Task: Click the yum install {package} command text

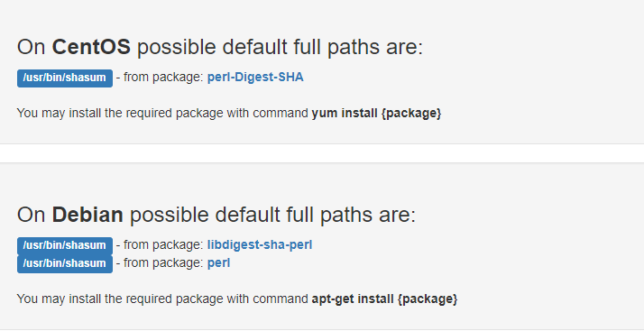Action: coord(376,113)
